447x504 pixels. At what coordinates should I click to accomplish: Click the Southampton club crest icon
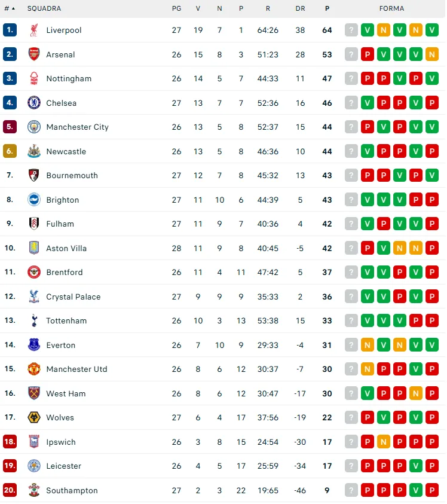pos(34,490)
